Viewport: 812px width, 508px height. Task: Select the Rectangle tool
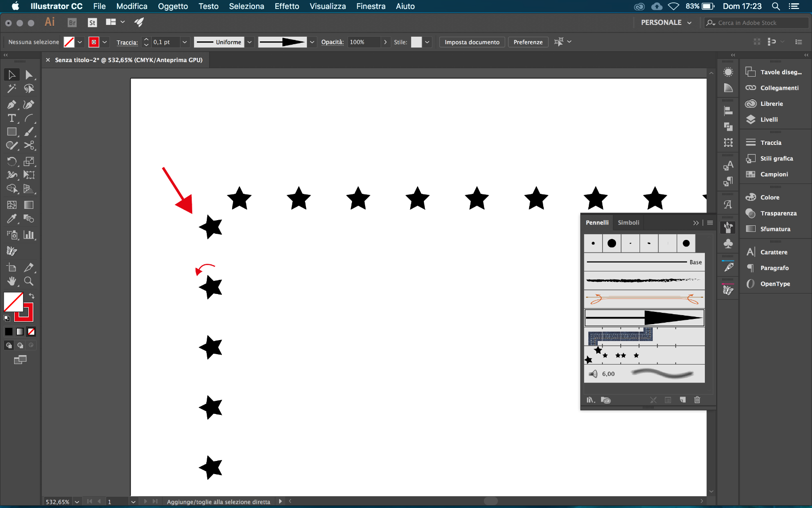tap(12, 132)
